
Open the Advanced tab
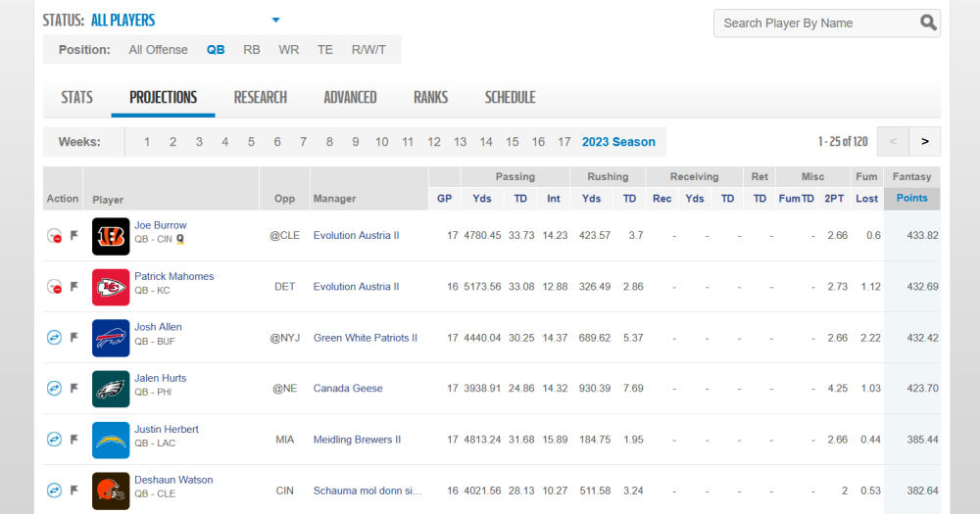(x=350, y=97)
